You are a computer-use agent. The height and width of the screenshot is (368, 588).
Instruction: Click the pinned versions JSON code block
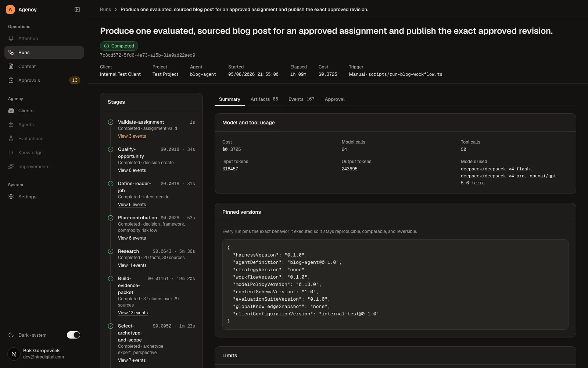click(x=395, y=284)
